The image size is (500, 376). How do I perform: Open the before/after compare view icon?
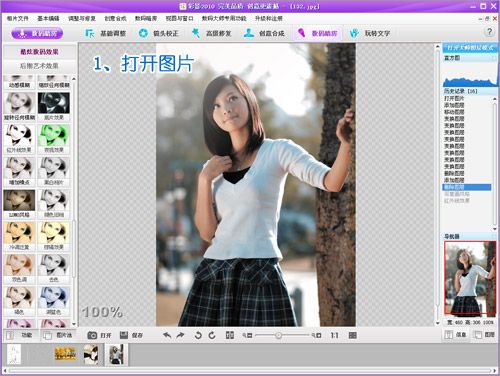(x=230, y=335)
